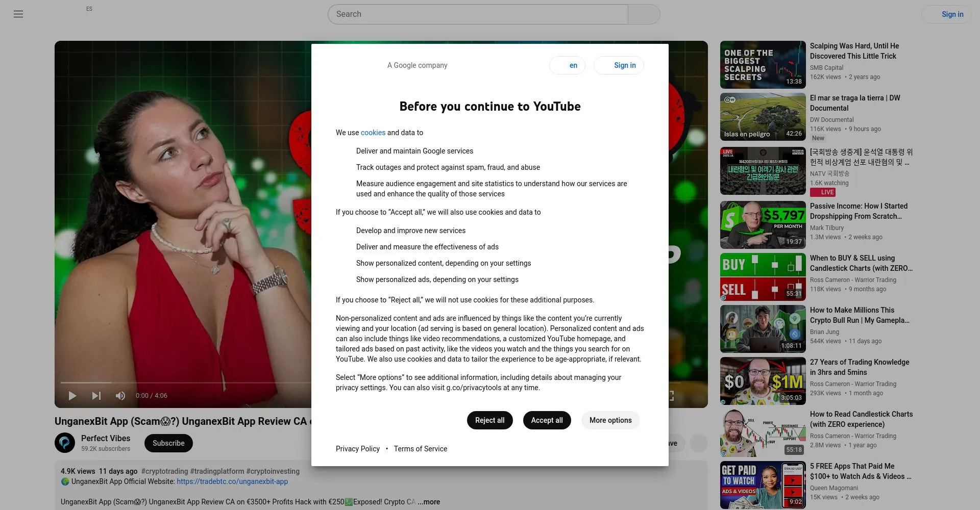Focus the Search input field
Viewport: 980px width, 510px height.
tap(478, 14)
